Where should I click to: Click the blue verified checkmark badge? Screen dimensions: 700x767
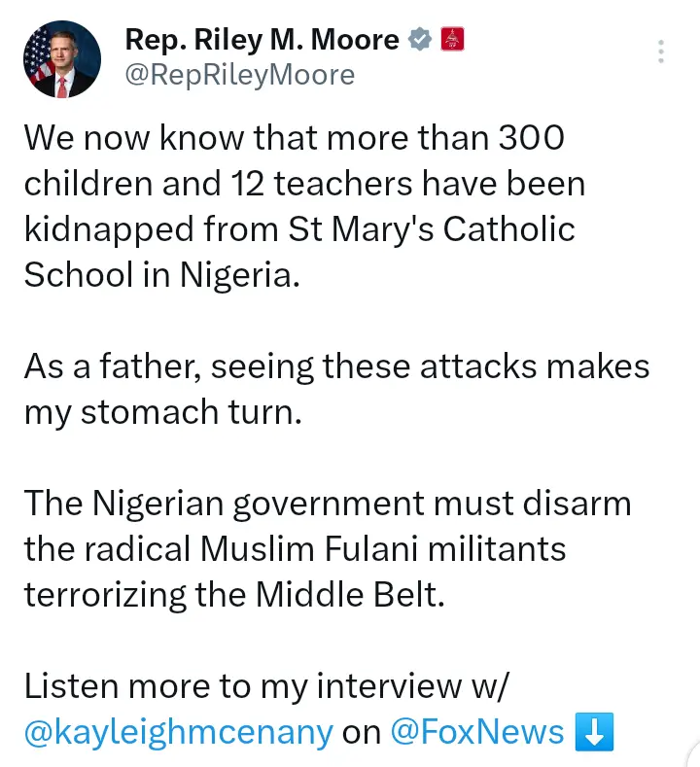(419, 40)
